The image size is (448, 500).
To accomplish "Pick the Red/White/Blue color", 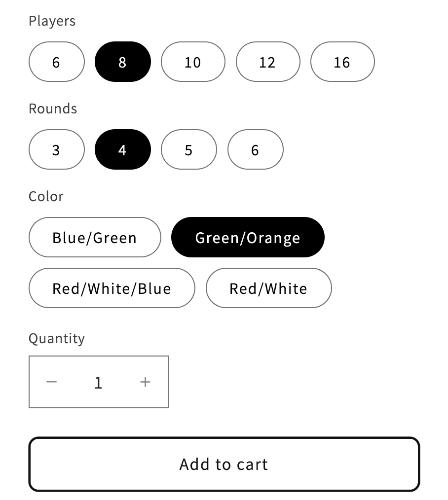I will 112,288.
